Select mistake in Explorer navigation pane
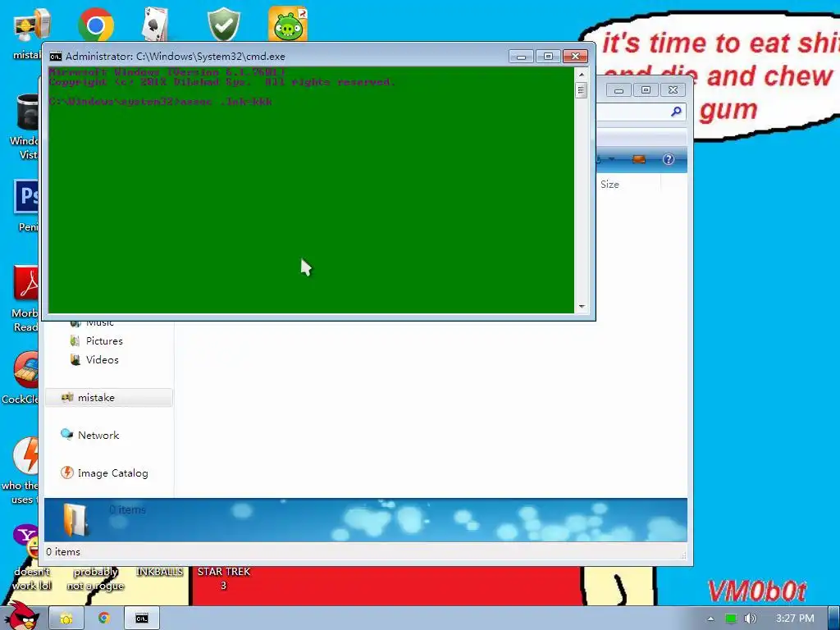The image size is (840, 630). coord(109,398)
